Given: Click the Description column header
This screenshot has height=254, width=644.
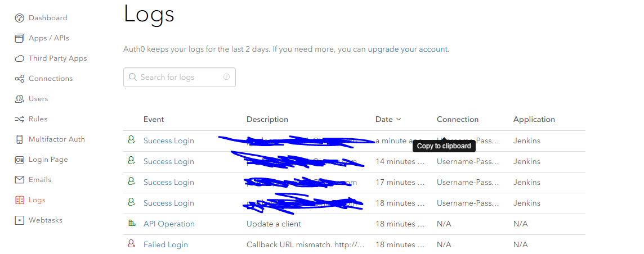Looking at the screenshot, I should (267, 119).
